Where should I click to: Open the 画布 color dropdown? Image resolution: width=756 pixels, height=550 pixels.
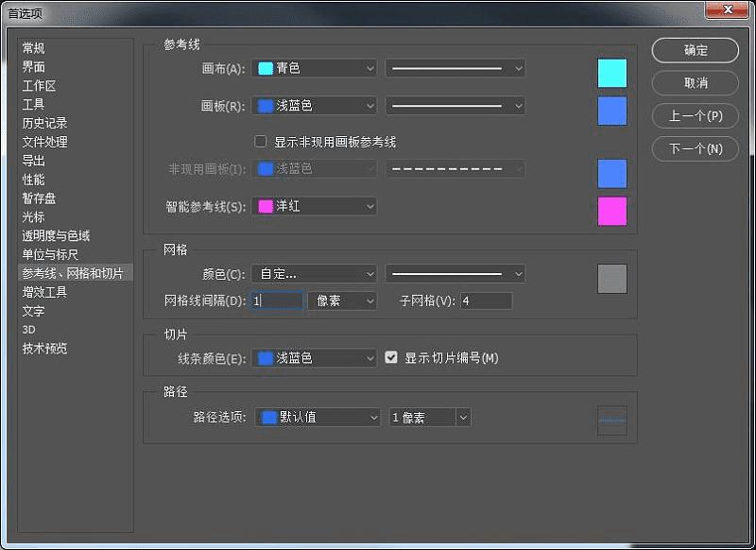click(x=314, y=68)
